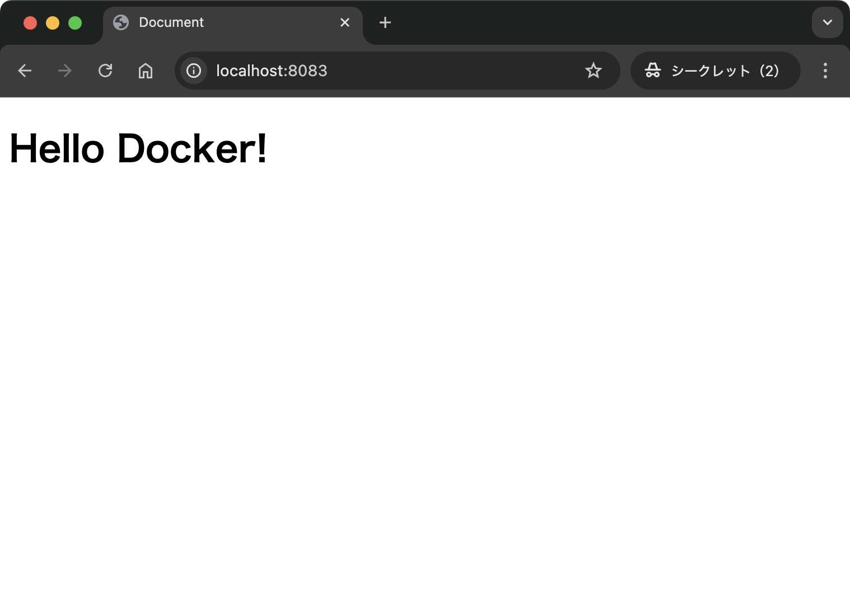The width and height of the screenshot is (850, 616).
Task: Click the incognito hat-and-glasses icon
Action: pyautogui.click(x=652, y=71)
